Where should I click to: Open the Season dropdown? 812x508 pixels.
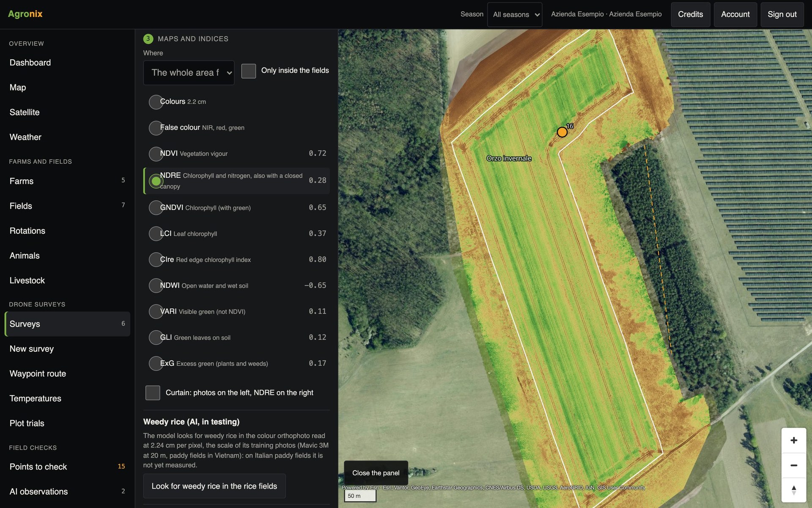pos(515,14)
